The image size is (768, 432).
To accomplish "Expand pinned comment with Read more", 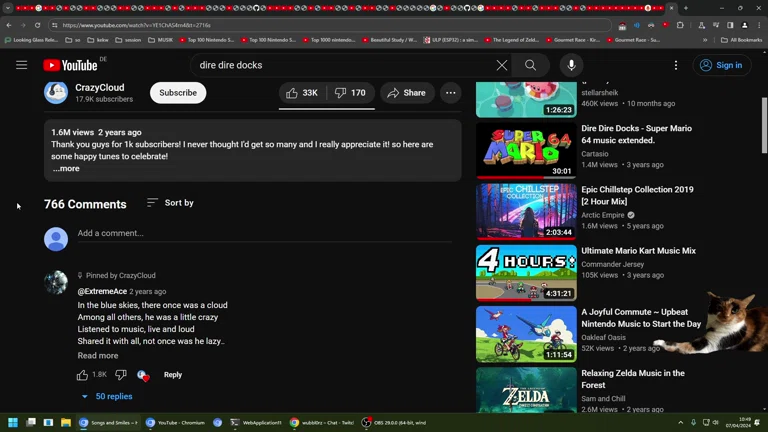I will coord(97,356).
